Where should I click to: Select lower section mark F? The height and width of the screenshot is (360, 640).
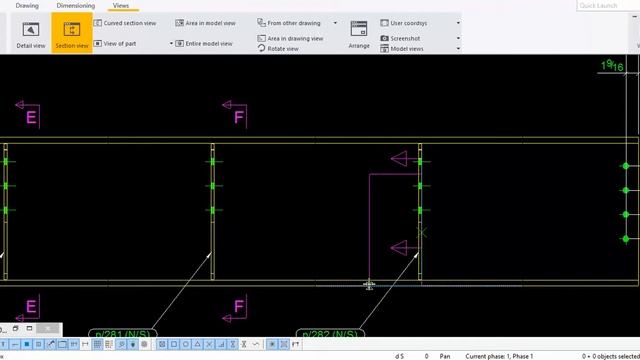[x=236, y=309]
